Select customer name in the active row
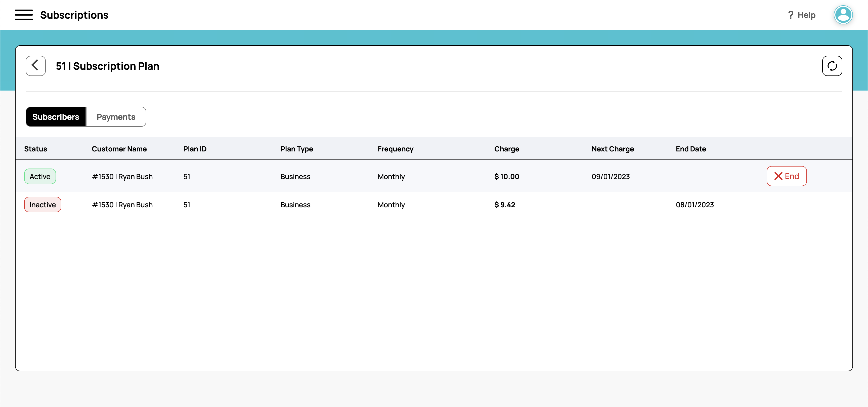The height and width of the screenshot is (407, 868). (122, 176)
